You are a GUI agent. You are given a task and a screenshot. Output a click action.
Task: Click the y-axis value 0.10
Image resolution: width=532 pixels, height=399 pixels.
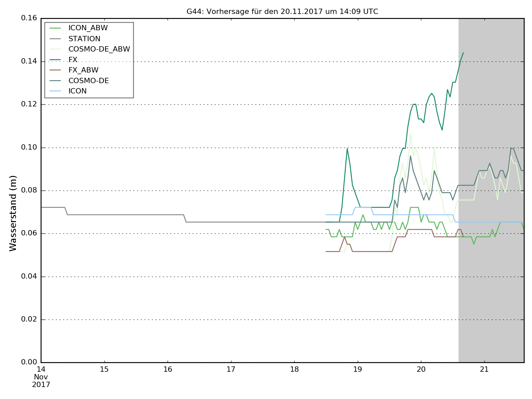click(x=29, y=147)
